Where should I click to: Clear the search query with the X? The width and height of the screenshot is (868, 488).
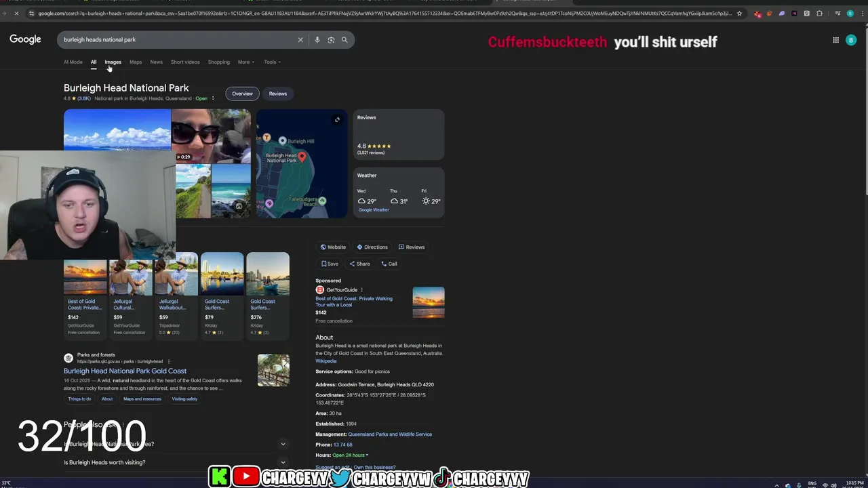pos(300,40)
